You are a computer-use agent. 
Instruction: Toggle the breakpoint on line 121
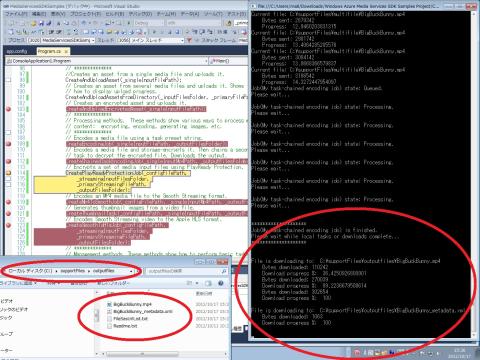(x=9, y=214)
